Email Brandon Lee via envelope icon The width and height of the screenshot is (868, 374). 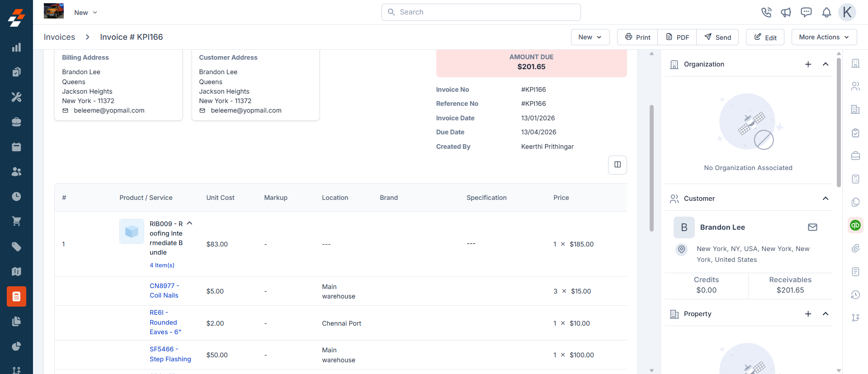[x=812, y=227]
